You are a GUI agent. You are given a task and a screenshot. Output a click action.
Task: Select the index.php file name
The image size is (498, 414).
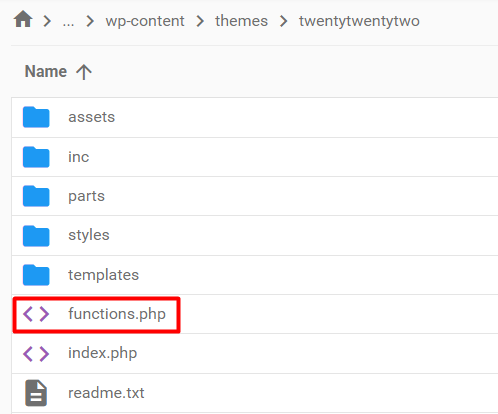coord(103,353)
